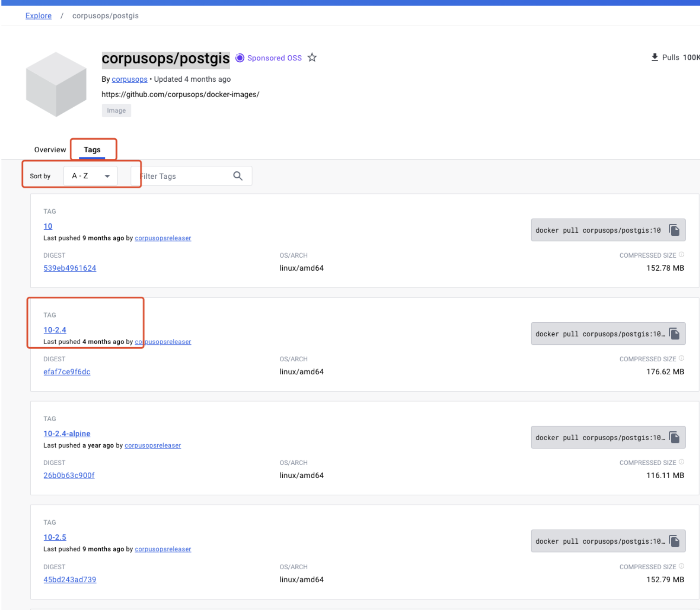Open tag 10-2.4 link
The height and width of the screenshot is (610, 700).
(55, 330)
